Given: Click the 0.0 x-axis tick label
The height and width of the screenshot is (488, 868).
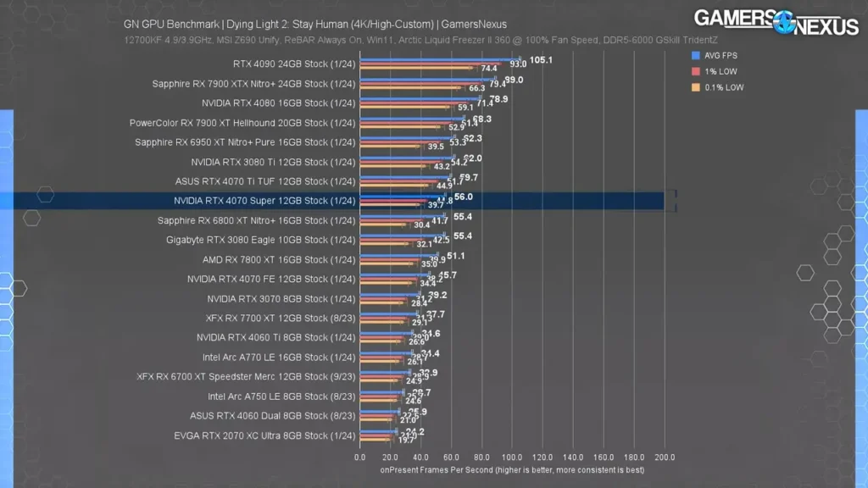Looking at the screenshot, I should click(359, 457).
